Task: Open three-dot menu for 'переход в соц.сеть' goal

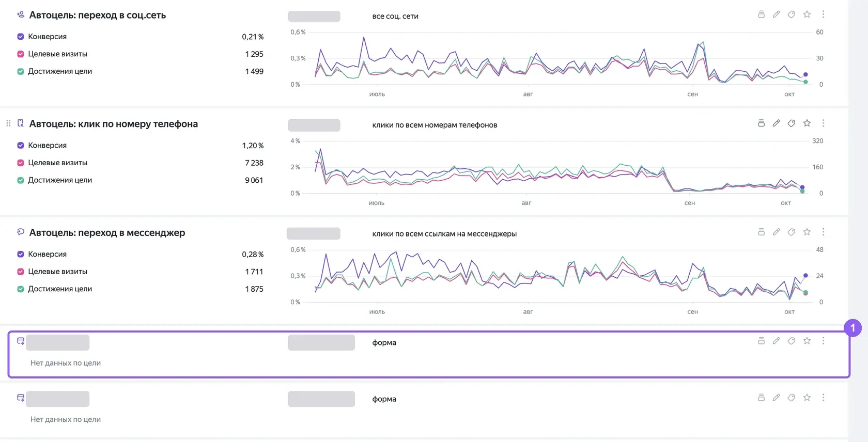Action: click(x=823, y=14)
